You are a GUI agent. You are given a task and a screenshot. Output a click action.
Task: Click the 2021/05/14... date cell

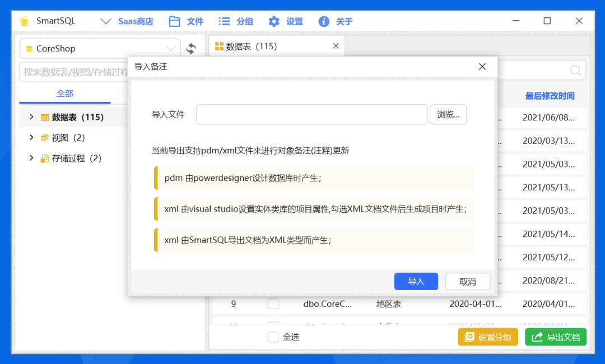548,234
